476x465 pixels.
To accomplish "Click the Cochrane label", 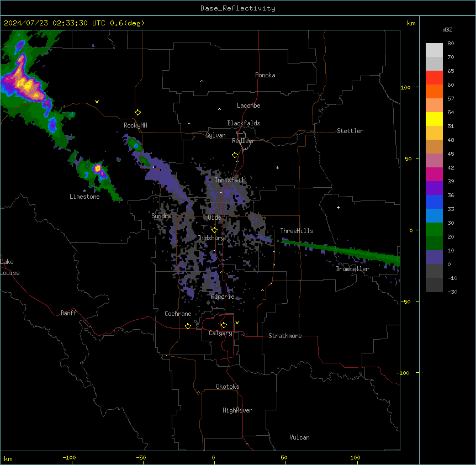I will point(178,314).
